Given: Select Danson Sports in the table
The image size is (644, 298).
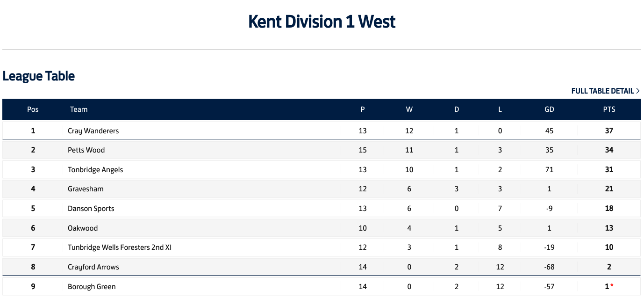Looking at the screenshot, I should [91, 209].
